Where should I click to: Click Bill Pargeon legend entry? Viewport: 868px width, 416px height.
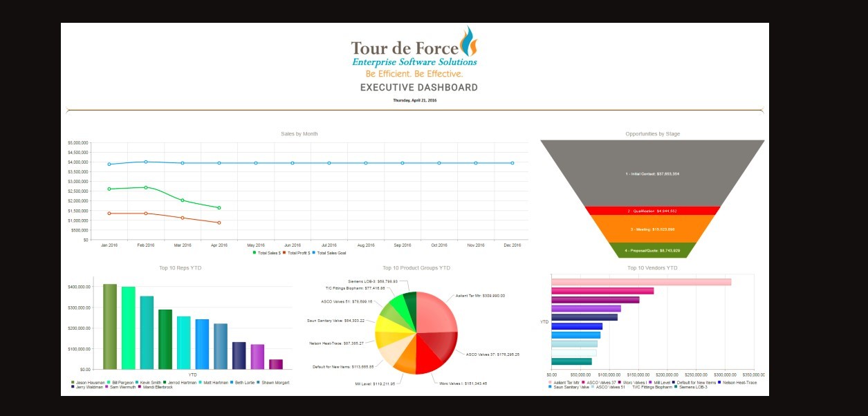pos(120,382)
